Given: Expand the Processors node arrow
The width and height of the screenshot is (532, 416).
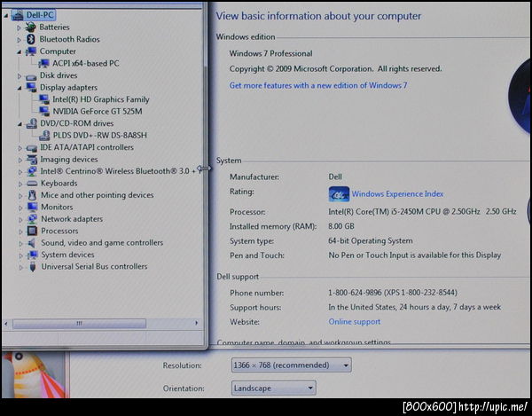Looking at the screenshot, I should coord(20,232).
